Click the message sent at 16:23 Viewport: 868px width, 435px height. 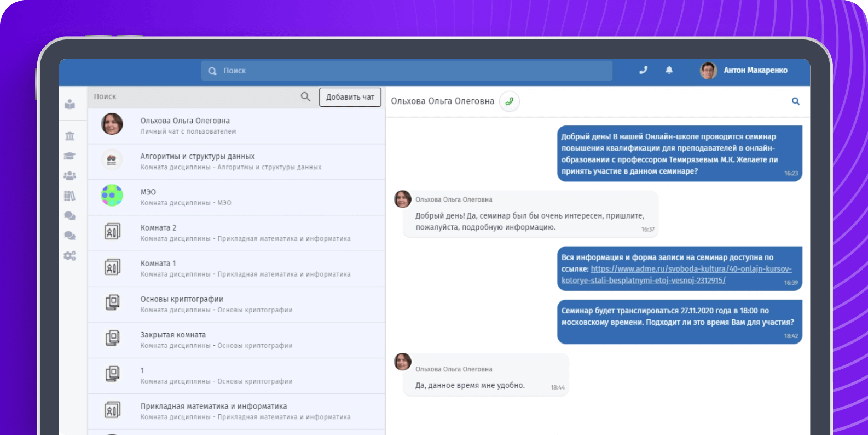click(680, 154)
